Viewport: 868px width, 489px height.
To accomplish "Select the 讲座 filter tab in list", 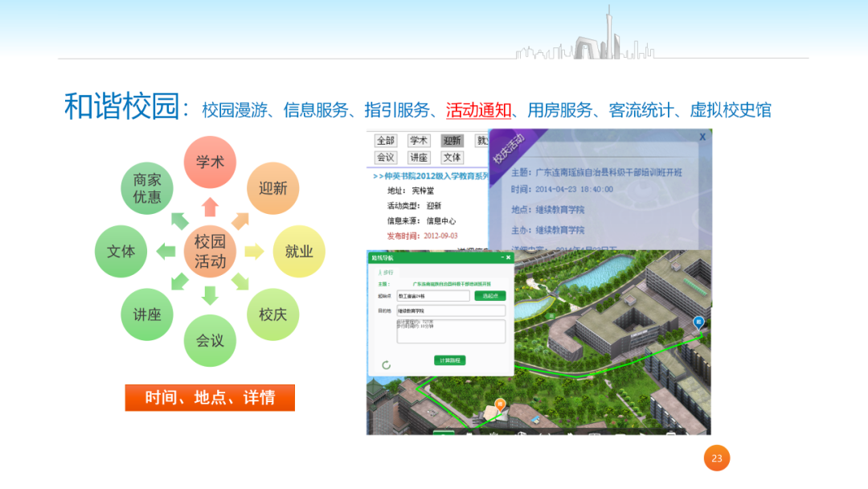I will coord(419,158).
